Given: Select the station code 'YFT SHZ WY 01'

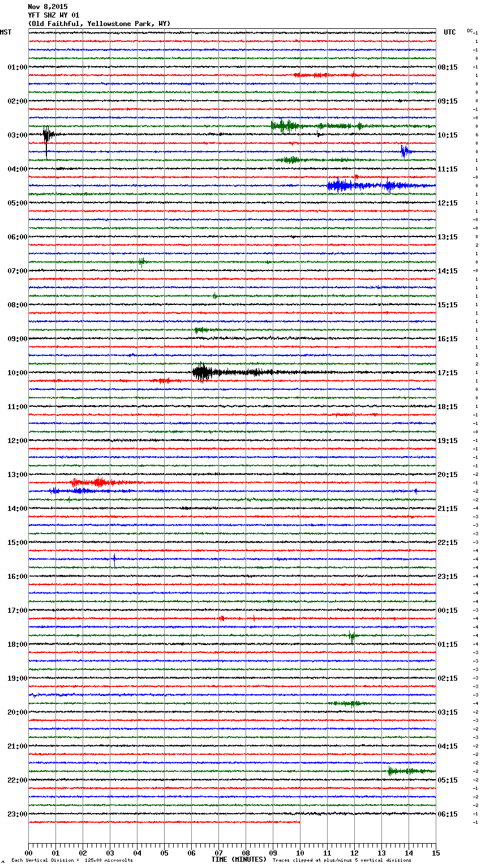Looking at the screenshot, I should click(x=54, y=15).
